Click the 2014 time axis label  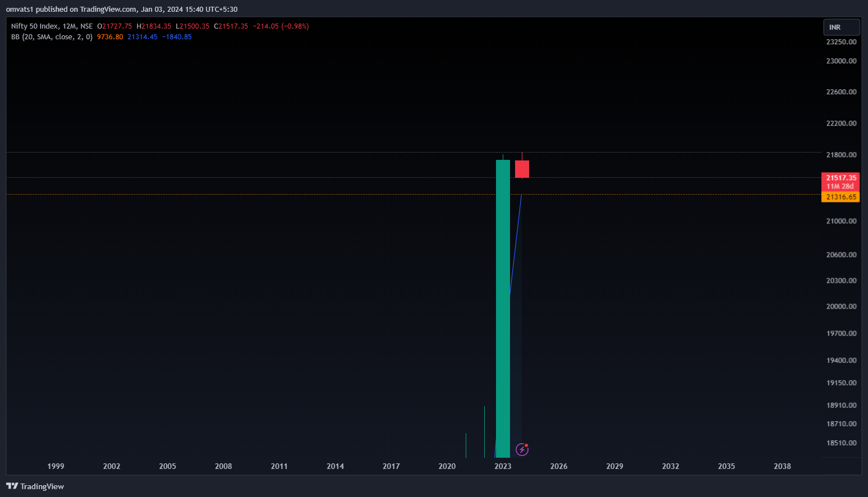pyautogui.click(x=336, y=466)
